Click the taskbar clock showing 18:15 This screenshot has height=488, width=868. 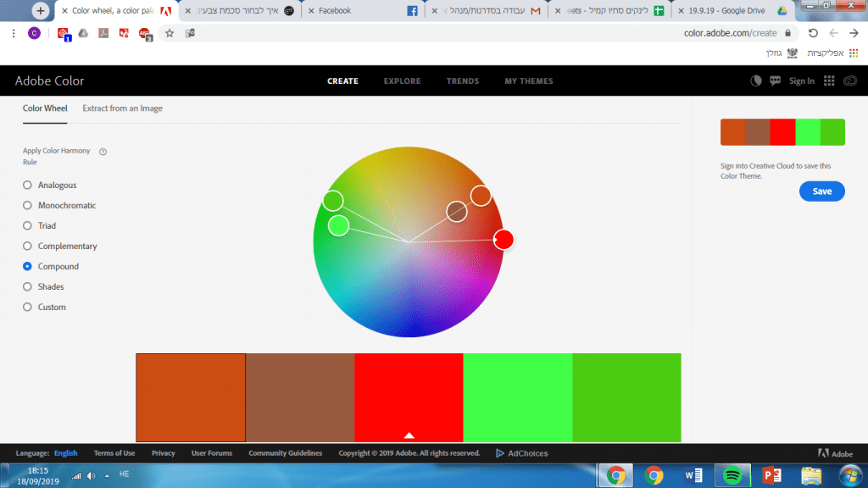[x=37, y=476]
